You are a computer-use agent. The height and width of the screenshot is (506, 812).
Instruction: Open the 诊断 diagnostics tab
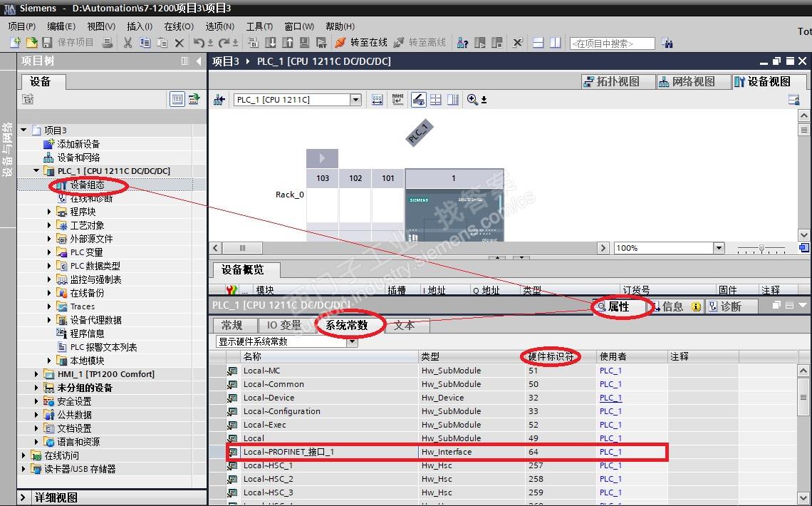730,306
